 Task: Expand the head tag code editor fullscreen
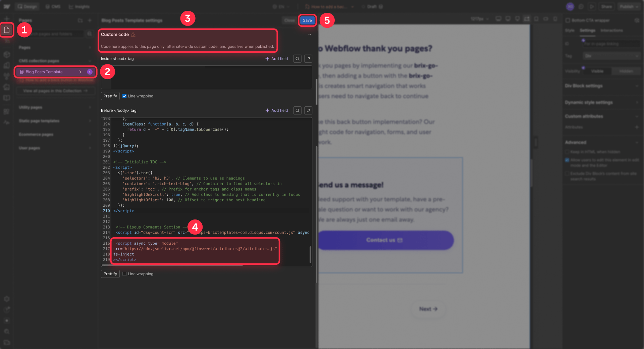308,59
